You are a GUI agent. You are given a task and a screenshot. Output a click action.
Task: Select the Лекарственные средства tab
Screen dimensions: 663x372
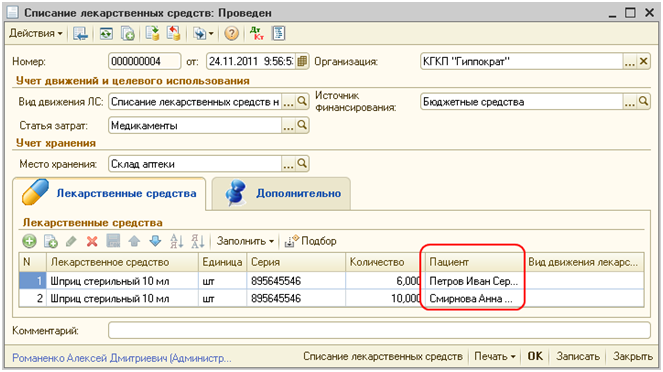click(x=109, y=194)
